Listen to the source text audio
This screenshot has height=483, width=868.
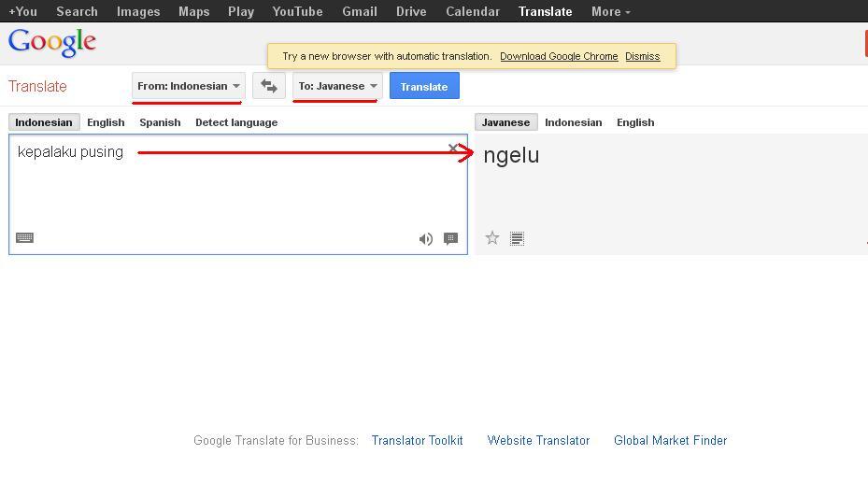click(425, 239)
